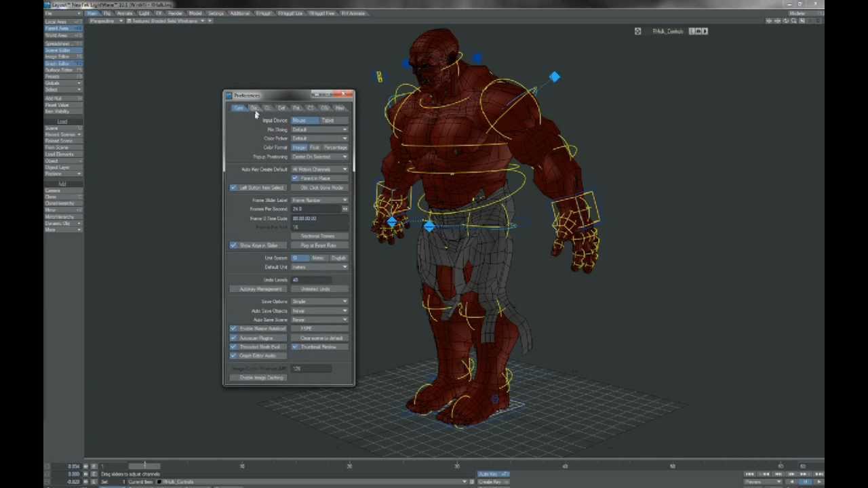Click the Create Key button

(x=493, y=482)
